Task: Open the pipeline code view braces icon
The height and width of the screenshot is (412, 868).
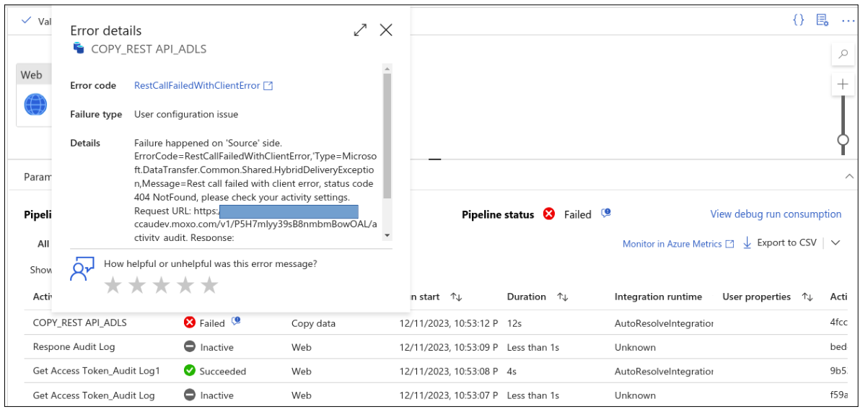Action: [x=798, y=20]
